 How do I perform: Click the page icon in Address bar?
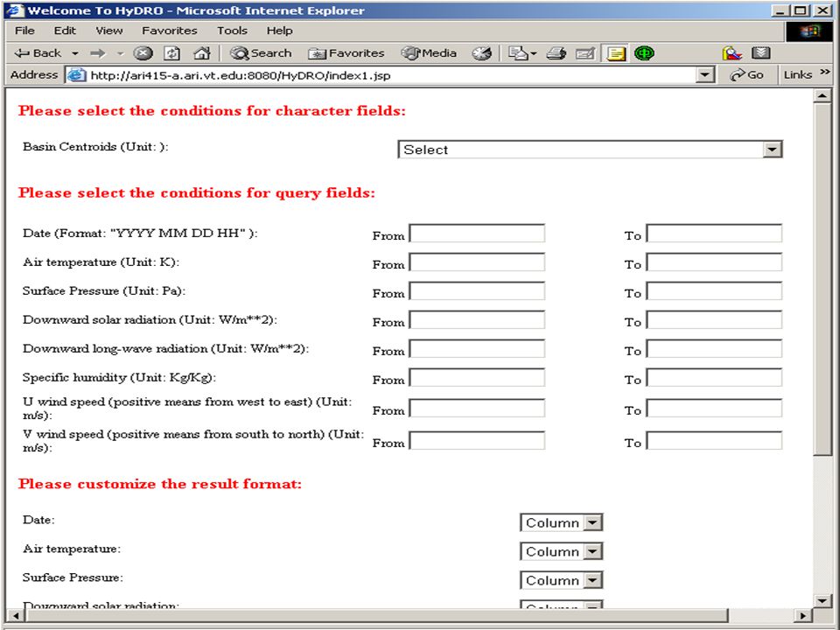click(x=77, y=75)
